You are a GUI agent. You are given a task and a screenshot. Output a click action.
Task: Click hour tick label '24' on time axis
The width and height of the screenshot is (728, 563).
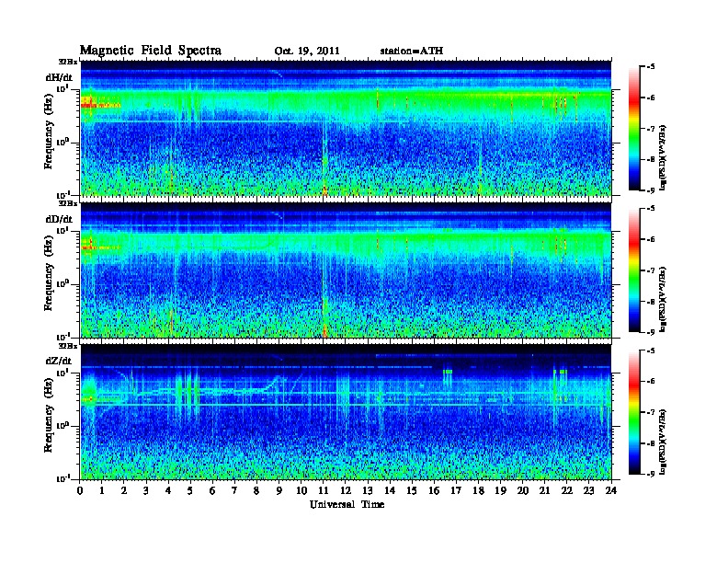[611, 490]
